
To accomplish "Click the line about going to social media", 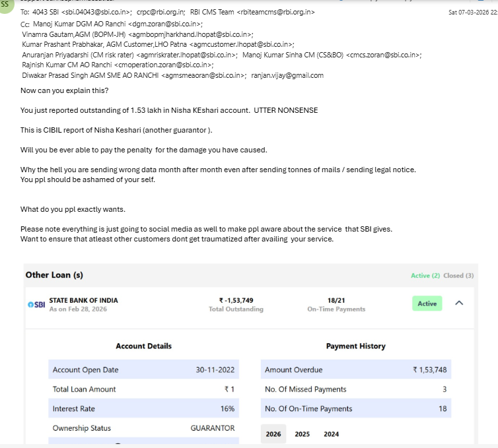I will 206,229.
